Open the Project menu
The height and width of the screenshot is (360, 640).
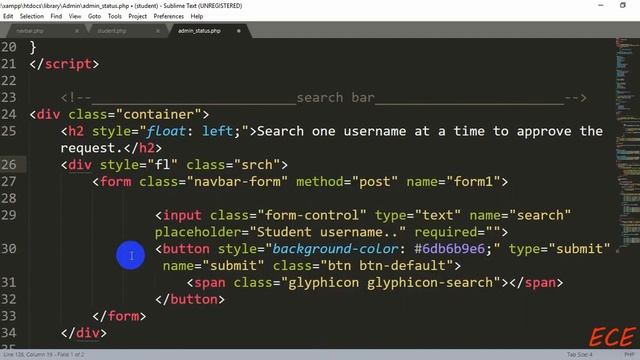coord(138,16)
